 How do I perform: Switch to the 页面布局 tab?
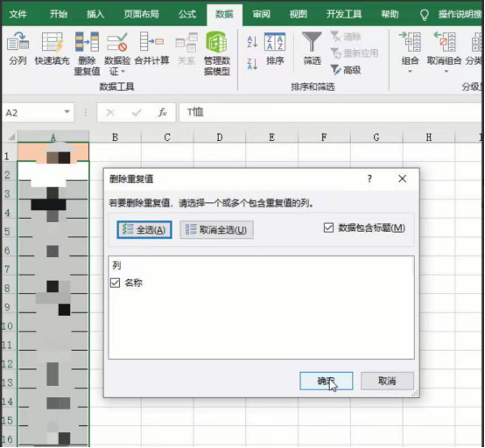tap(141, 14)
